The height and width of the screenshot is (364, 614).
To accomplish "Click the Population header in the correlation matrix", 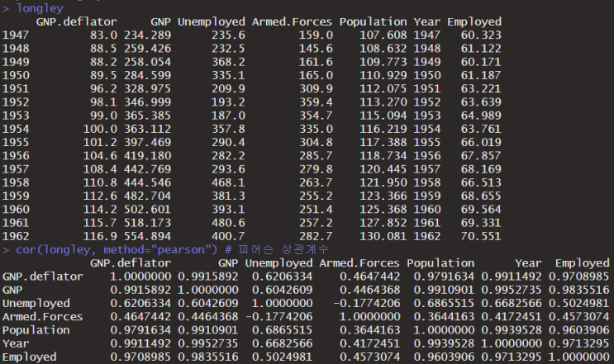I will pyautogui.click(x=440, y=263).
